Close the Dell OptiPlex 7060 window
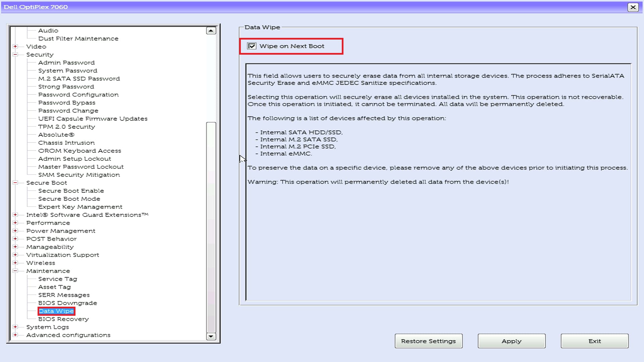Screen dimensions: 644x362 (x=633, y=7)
